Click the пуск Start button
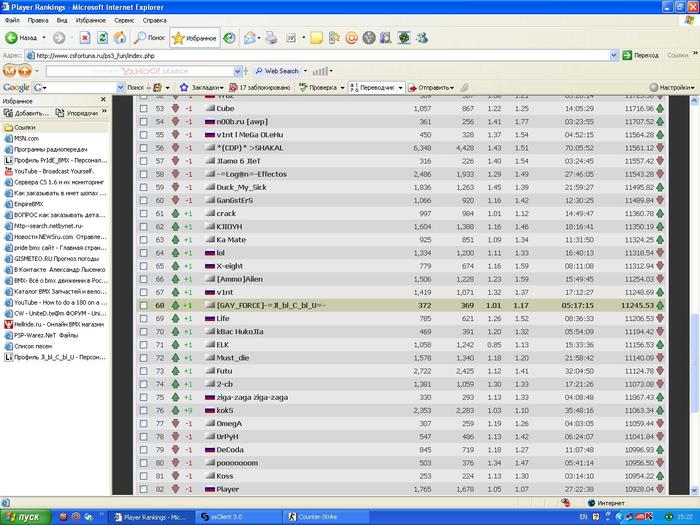 (x=25, y=517)
